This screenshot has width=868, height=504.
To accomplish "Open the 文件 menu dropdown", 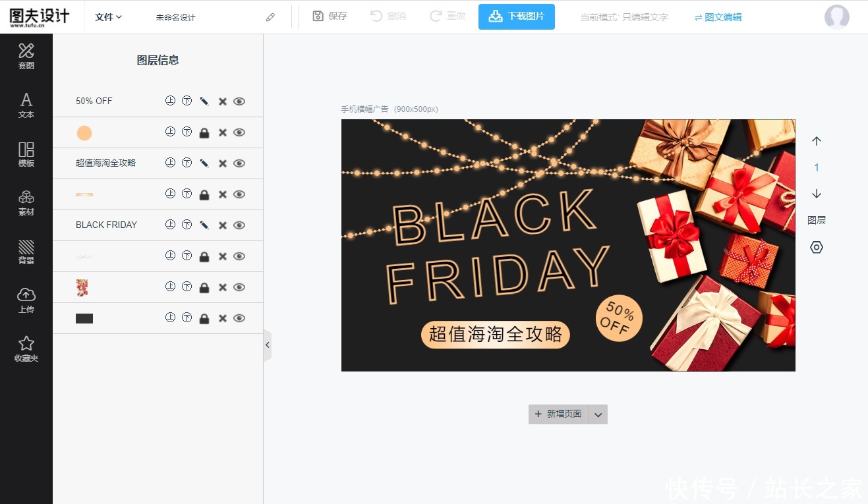I will point(107,16).
